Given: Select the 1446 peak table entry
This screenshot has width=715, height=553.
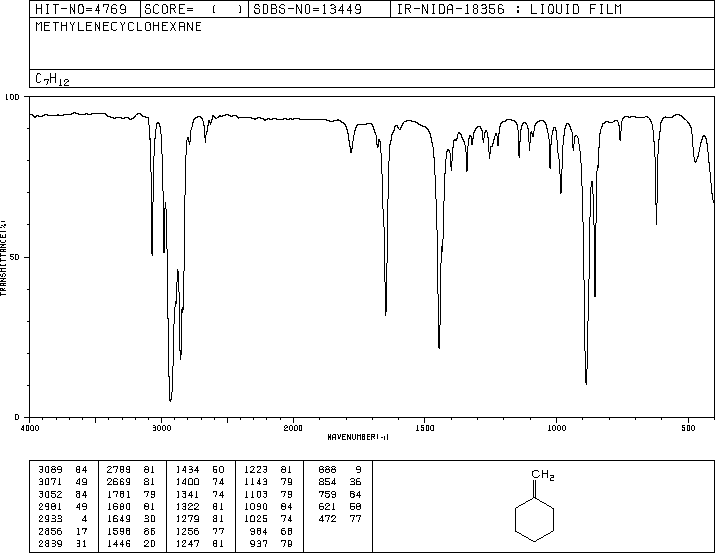Looking at the screenshot, I should pyautogui.click(x=131, y=543).
